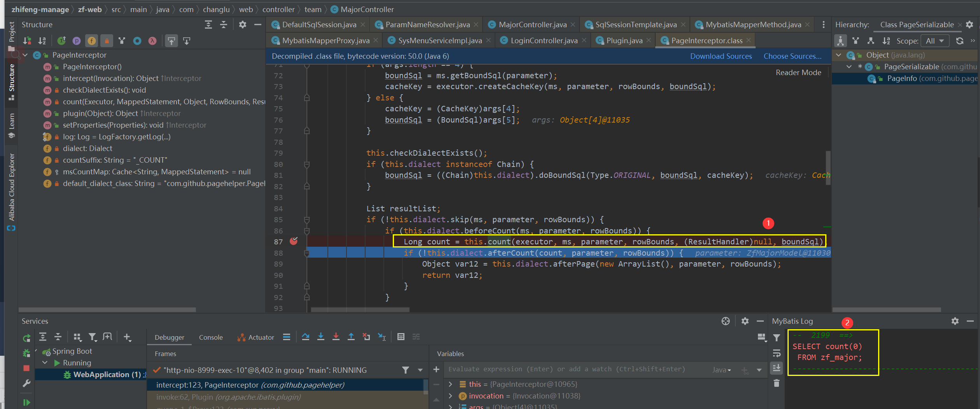Open Evaluate Expression calculator icon
The image size is (980, 409).
401,337
